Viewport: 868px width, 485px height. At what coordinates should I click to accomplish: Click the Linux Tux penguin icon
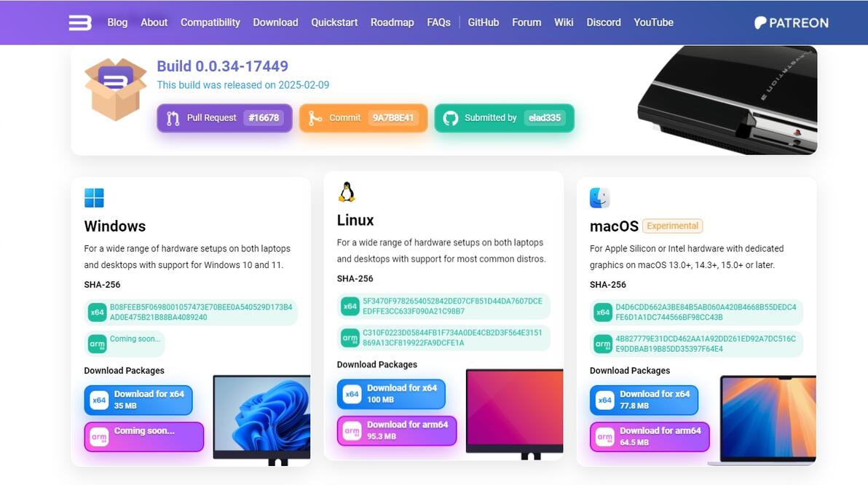tap(347, 192)
